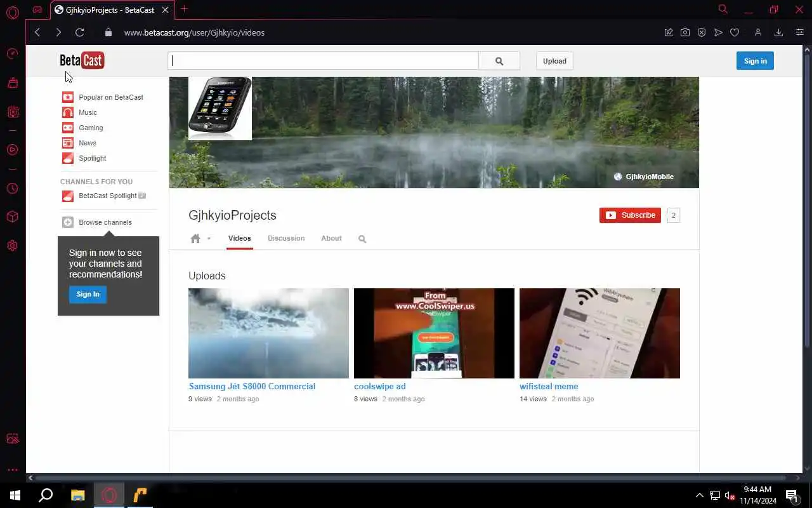Open the Easy setup menu icon

click(x=799, y=32)
